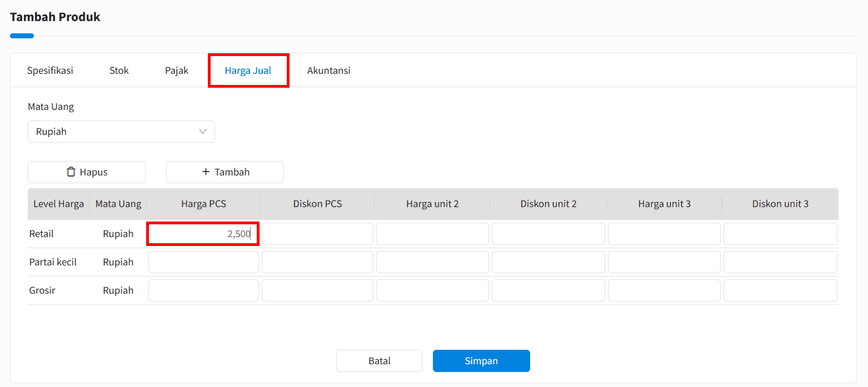The width and height of the screenshot is (868, 387).
Task: Click the Retail Harga PCS price field
Action: [x=203, y=234]
